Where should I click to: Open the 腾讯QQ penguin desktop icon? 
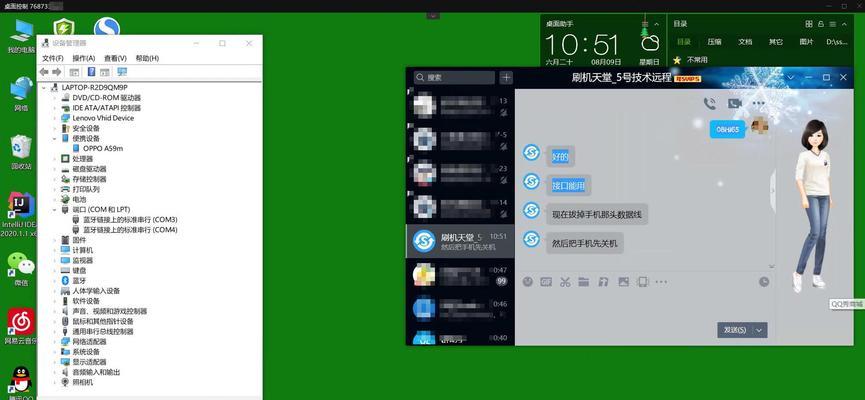click(21, 382)
